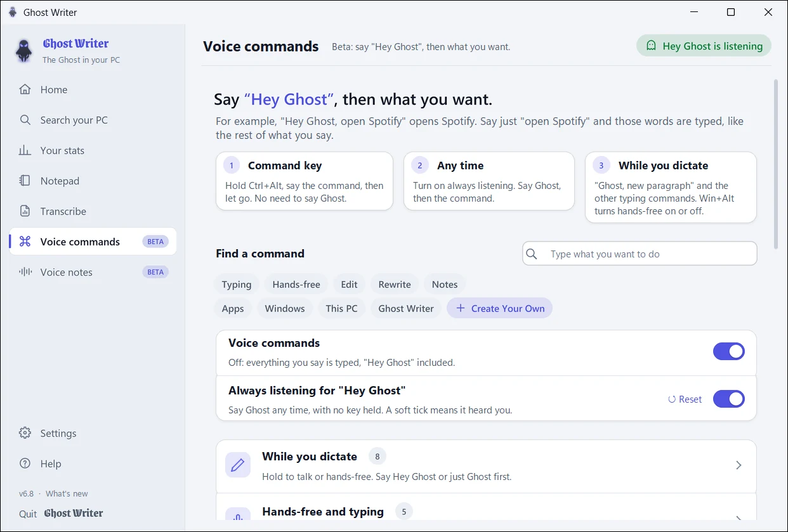Viewport: 788px width, 532px height.
Task: Click the Your stats bar chart icon
Action: (x=25, y=150)
